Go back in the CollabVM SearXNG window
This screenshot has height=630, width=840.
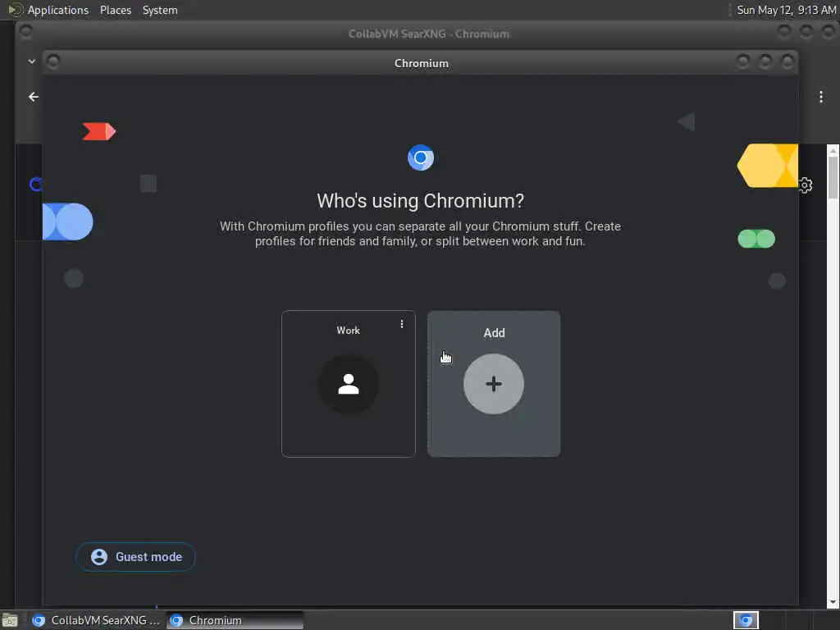click(x=33, y=97)
